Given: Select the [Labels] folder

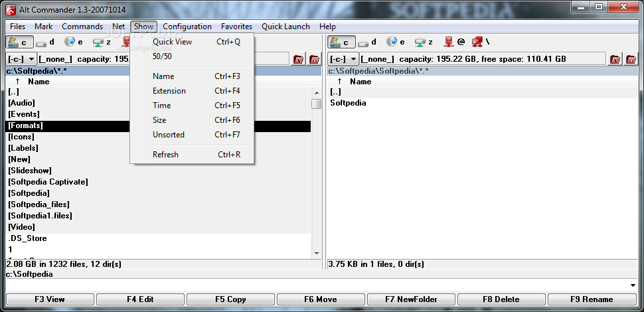Looking at the screenshot, I should pyautogui.click(x=158, y=148).
